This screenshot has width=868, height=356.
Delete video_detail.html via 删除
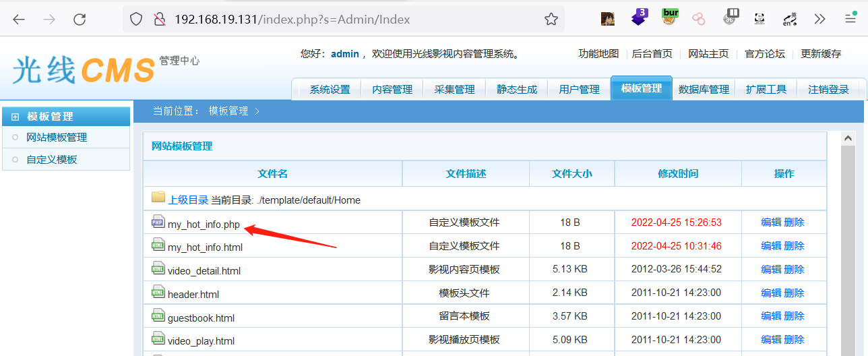click(x=794, y=269)
